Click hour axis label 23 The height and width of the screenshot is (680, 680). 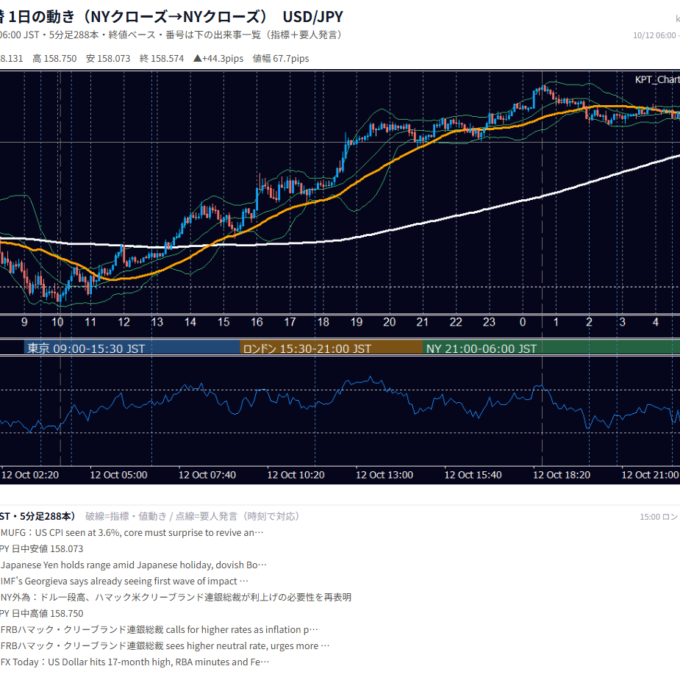click(x=489, y=322)
